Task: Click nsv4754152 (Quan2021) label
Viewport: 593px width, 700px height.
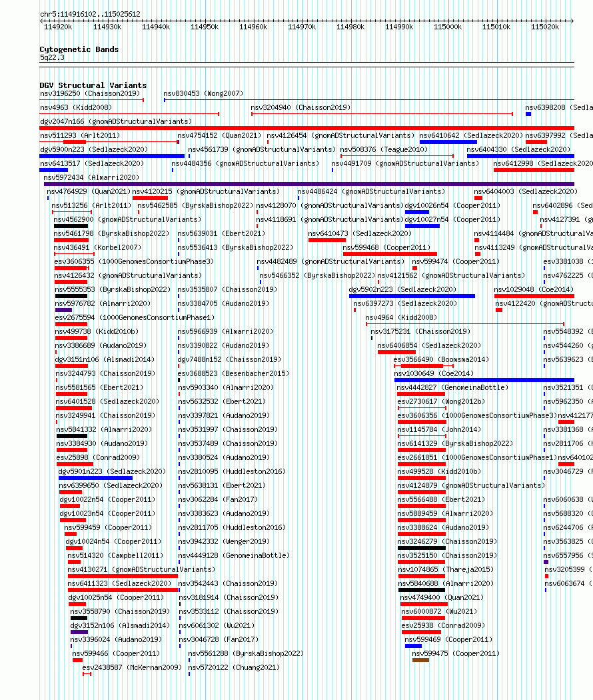Action: 219,135
